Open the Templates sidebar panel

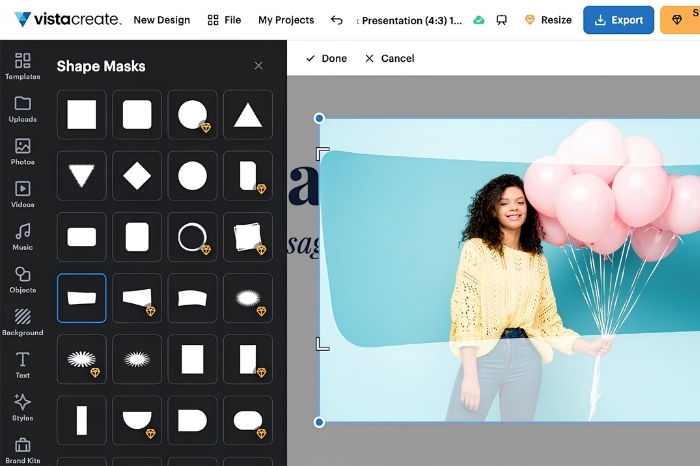(x=22, y=66)
